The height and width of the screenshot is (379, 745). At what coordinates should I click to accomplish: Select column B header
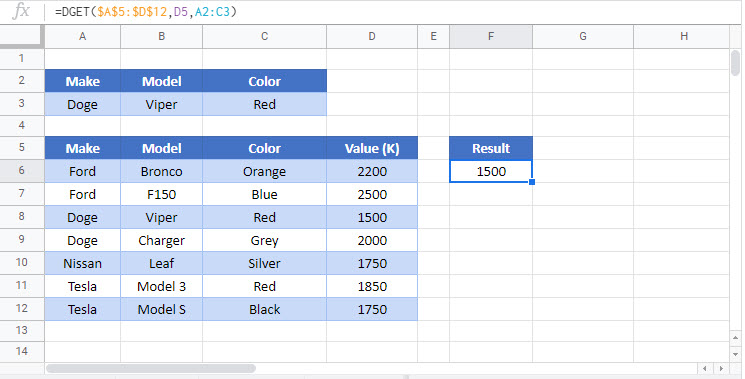pos(162,37)
